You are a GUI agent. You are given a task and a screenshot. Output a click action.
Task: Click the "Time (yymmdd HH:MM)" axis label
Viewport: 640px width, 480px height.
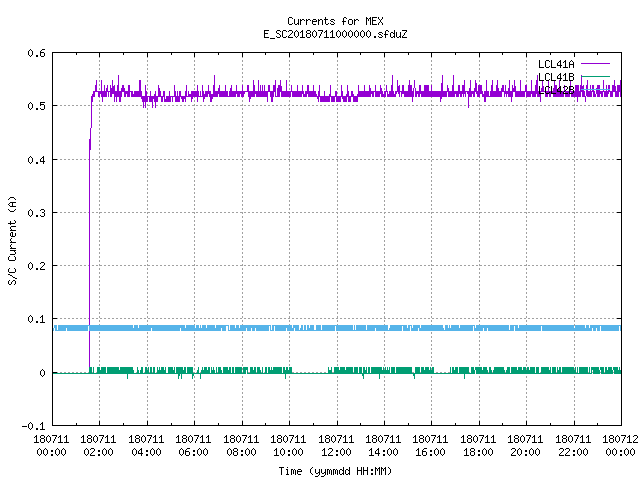(x=335, y=471)
